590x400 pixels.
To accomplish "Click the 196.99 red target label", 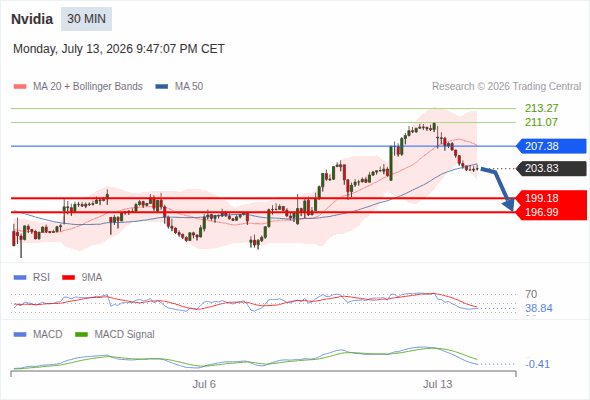I will click(551, 213).
